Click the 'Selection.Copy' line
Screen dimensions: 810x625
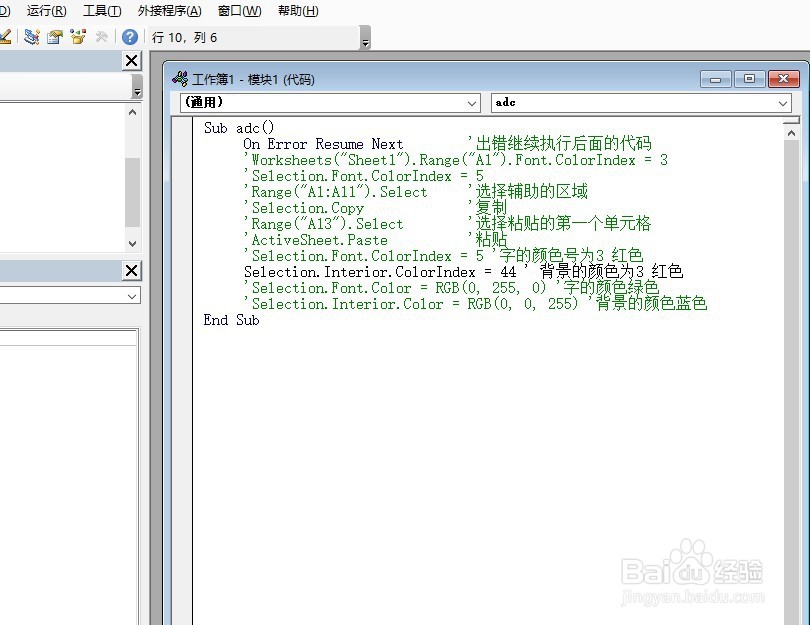click(x=304, y=208)
